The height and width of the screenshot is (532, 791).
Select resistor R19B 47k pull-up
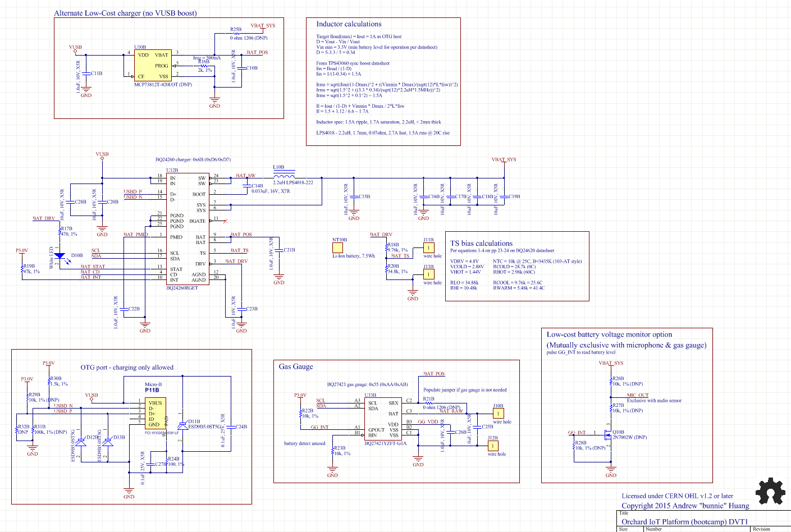point(22,269)
